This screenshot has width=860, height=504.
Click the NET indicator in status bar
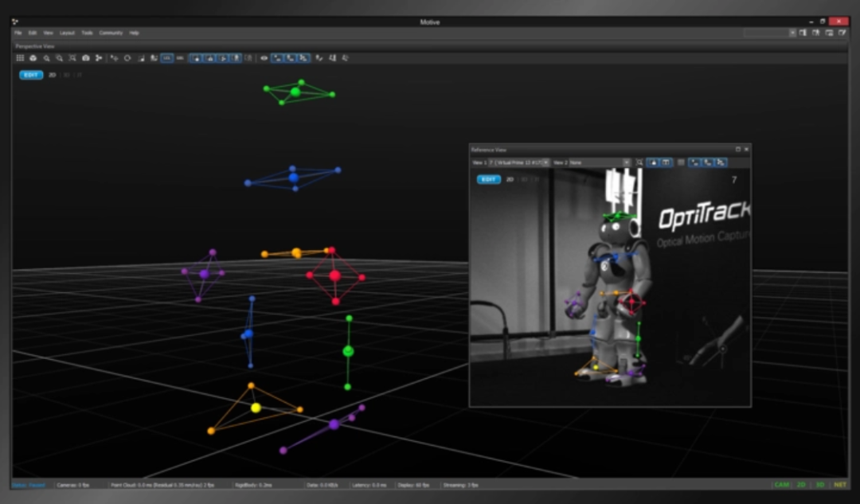pos(838,484)
